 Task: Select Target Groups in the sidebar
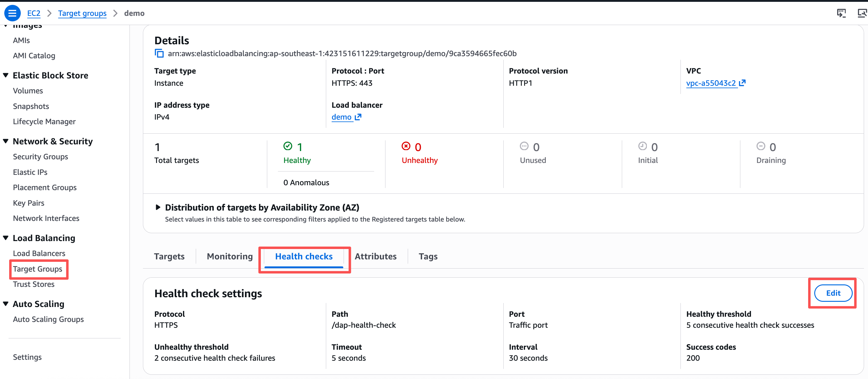point(38,269)
